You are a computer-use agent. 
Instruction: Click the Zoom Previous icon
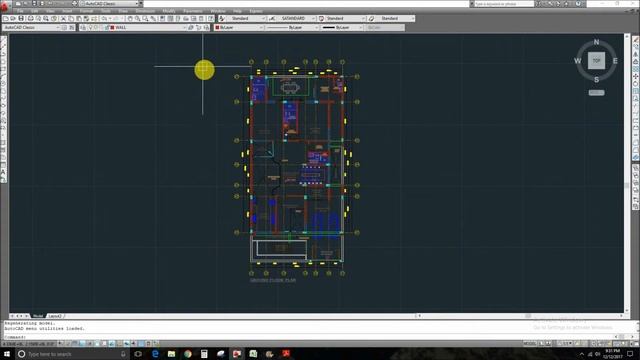153,18
